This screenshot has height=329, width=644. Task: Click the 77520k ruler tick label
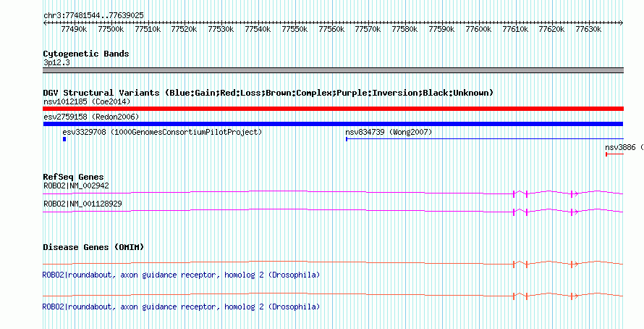184,30
